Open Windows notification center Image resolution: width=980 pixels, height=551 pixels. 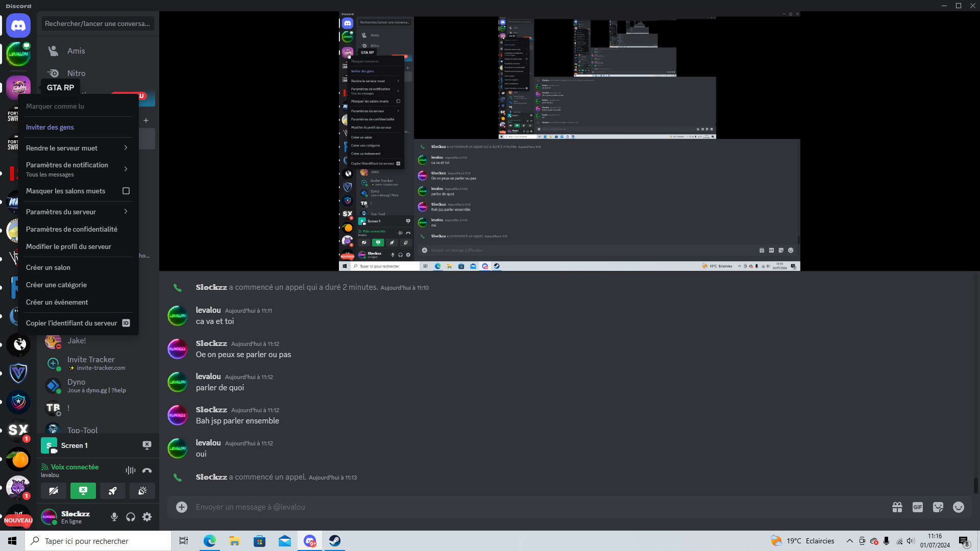point(964,541)
